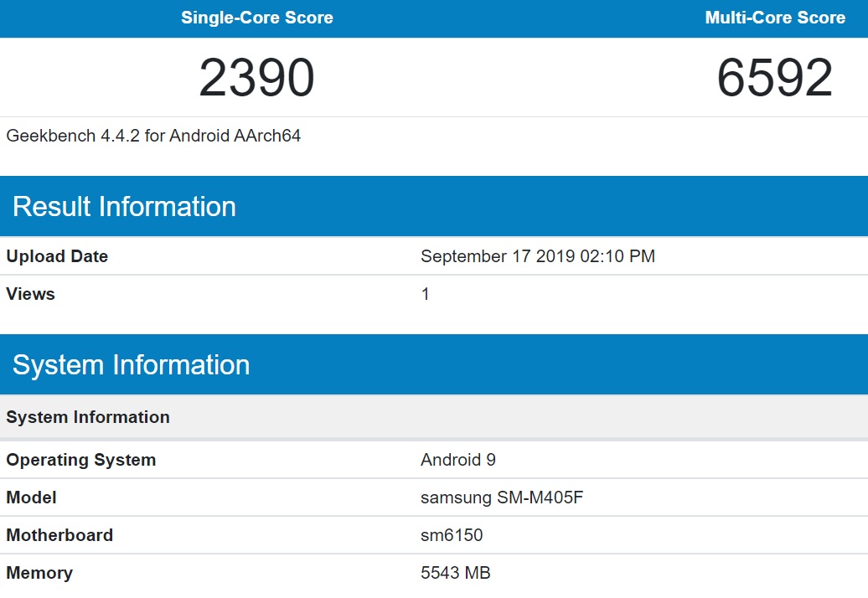
Task: Click the 5543 MB memory value
Action: [453, 573]
